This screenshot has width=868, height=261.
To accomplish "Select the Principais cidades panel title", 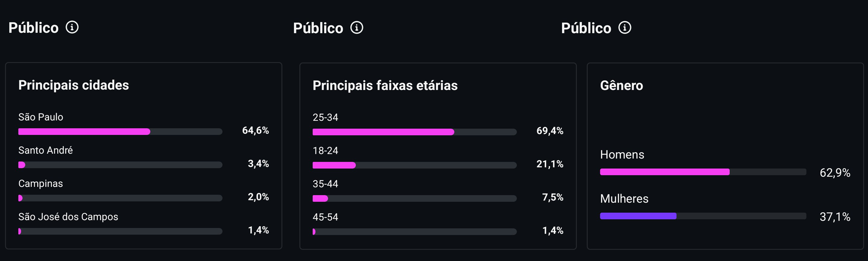I will (x=73, y=85).
